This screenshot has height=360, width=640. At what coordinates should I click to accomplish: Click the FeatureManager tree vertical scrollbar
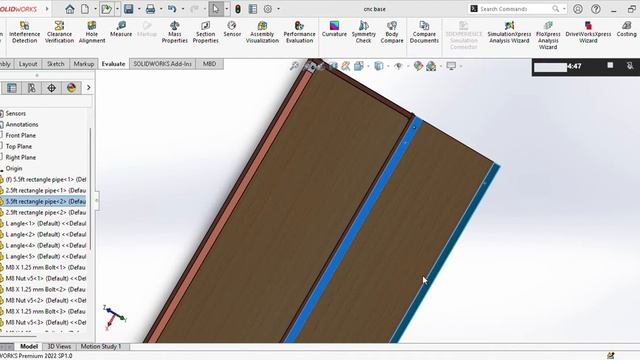pos(90,189)
